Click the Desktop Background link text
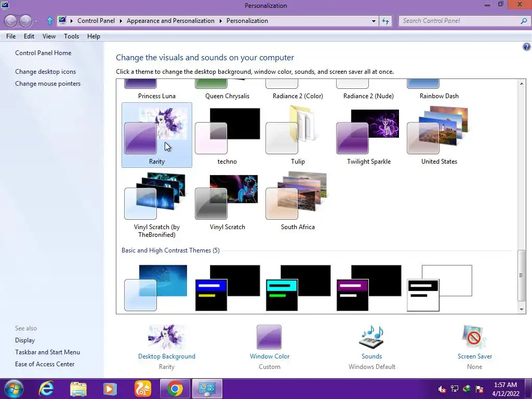The image size is (532, 399). click(x=167, y=356)
